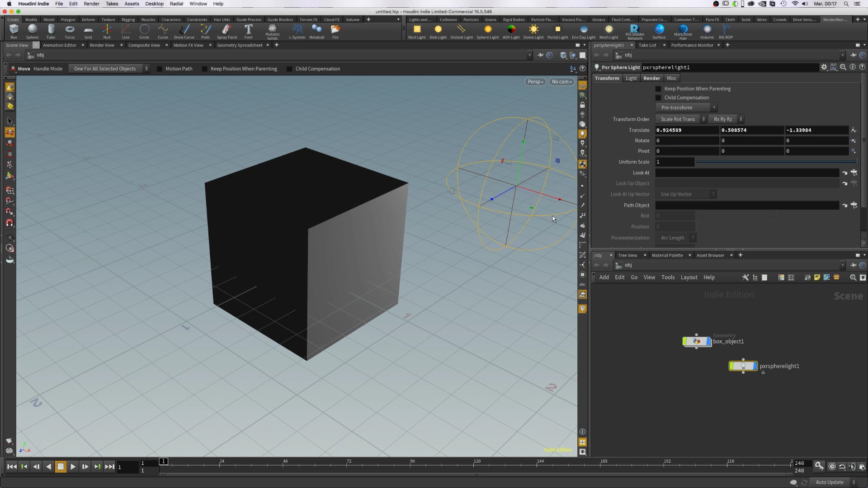Open the RIS Shader Network tool
The width and height of the screenshot is (868, 488).
click(635, 32)
